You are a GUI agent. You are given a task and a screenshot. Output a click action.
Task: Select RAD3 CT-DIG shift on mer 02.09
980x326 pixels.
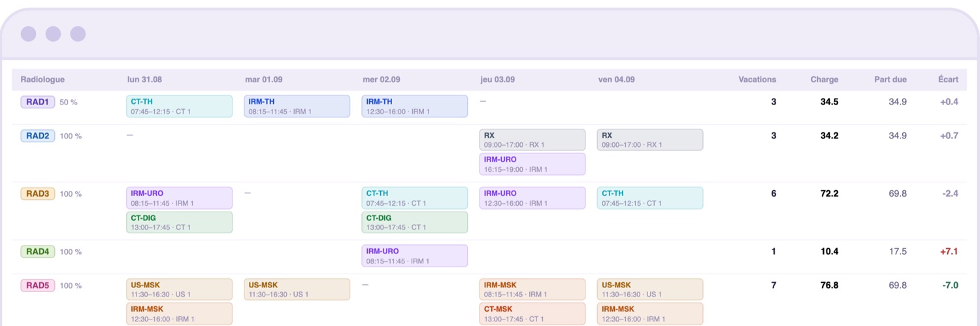(415, 222)
